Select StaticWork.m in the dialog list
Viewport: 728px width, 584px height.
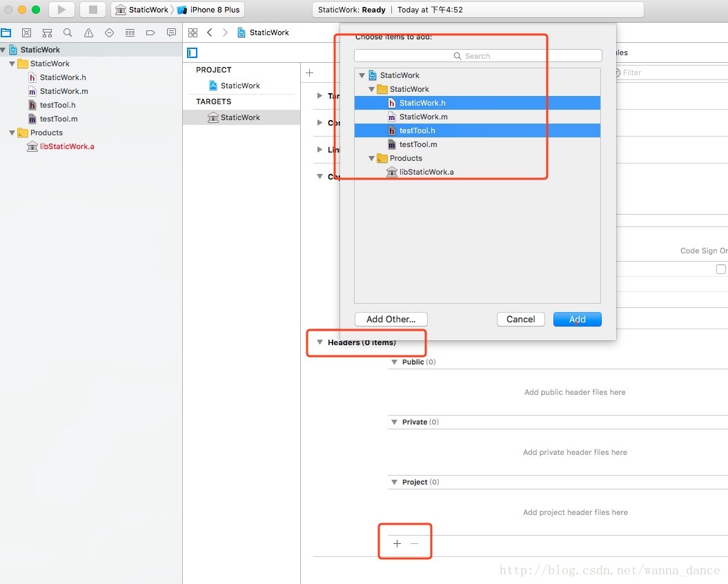pyautogui.click(x=478, y=117)
